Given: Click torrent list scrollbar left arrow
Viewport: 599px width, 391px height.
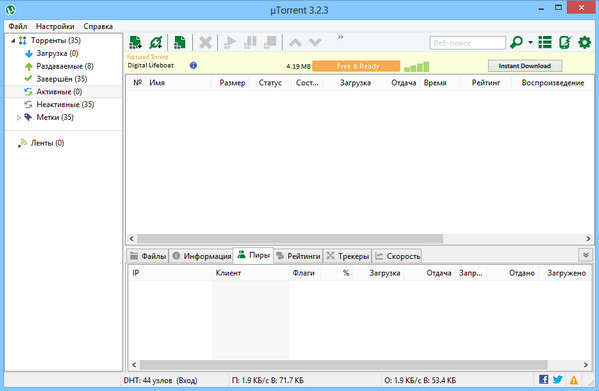Looking at the screenshot, I should click(131, 239).
